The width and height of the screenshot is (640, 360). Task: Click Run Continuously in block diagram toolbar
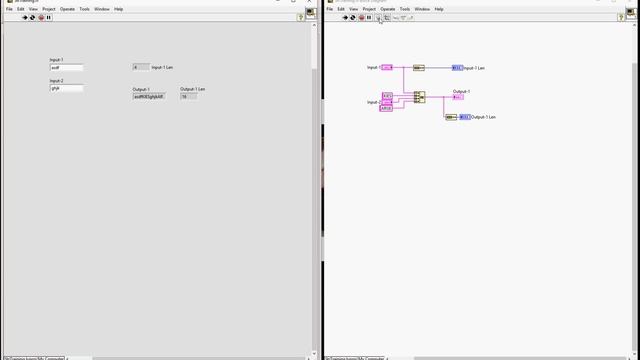click(x=353, y=18)
